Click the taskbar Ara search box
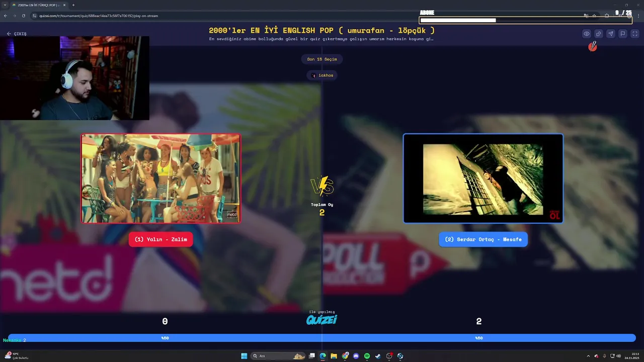The image size is (644, 362). click(279, 356)
